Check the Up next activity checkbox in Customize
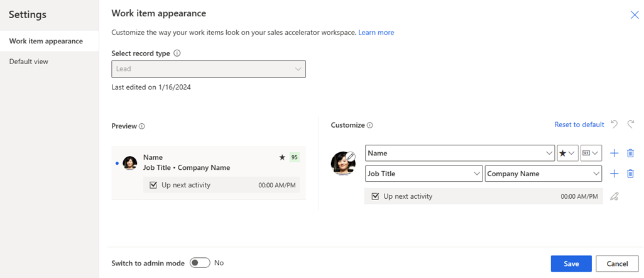The image size is (644, 278). (x=375, y=196)
